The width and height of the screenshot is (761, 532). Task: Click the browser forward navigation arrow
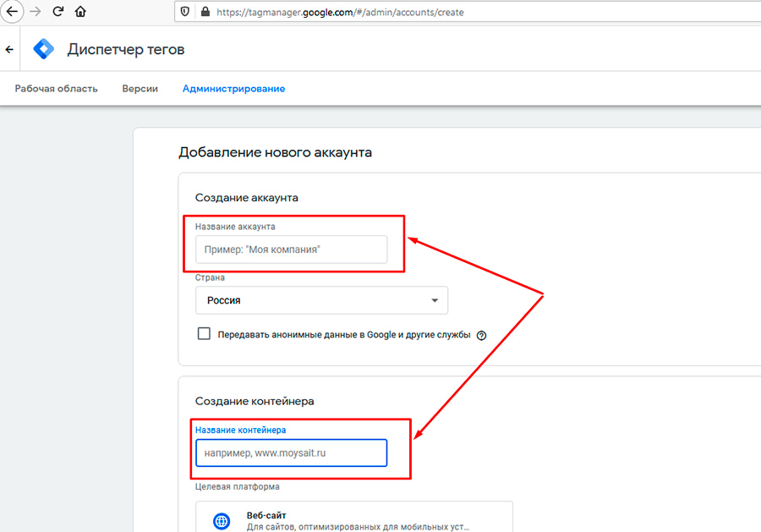pos(35,12)
